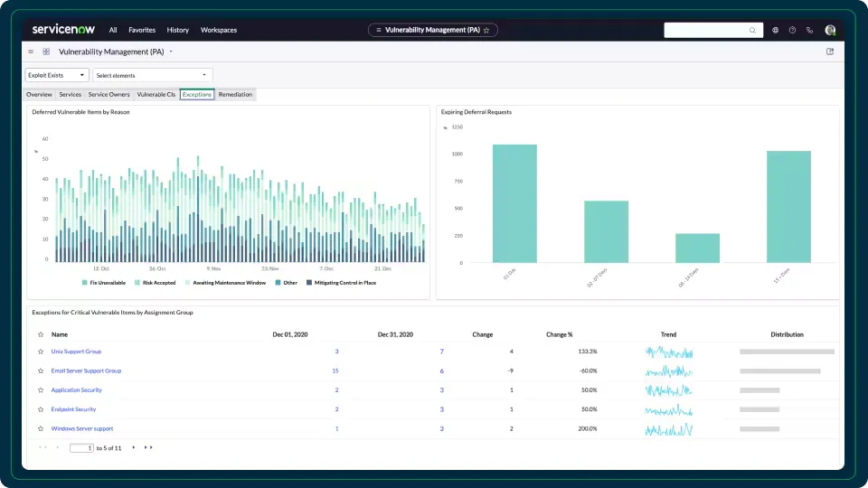This screenshot has height=488, width=868.
Task: Expand the dashboard title dropdown arrow
Action: (171, 52)
